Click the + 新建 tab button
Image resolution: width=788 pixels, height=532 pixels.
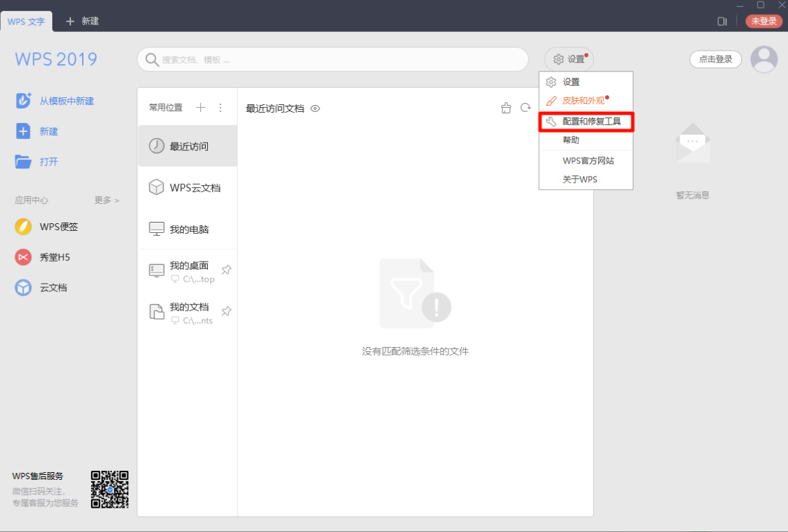(83, 21)
